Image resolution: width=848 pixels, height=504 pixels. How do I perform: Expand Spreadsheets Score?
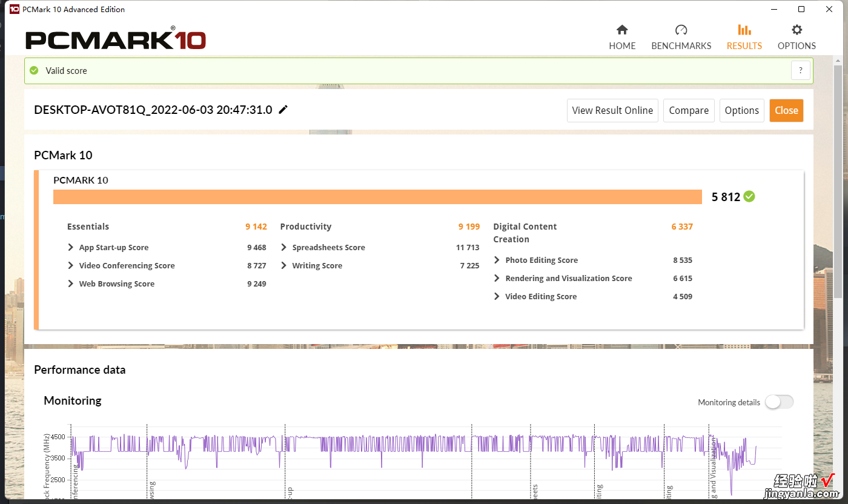284,247
